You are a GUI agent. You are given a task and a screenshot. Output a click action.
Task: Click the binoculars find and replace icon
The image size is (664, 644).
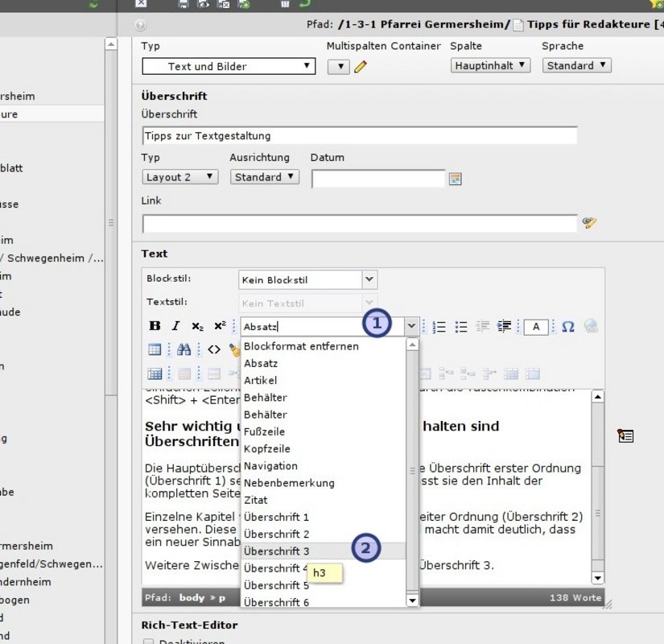coord(184,349)
